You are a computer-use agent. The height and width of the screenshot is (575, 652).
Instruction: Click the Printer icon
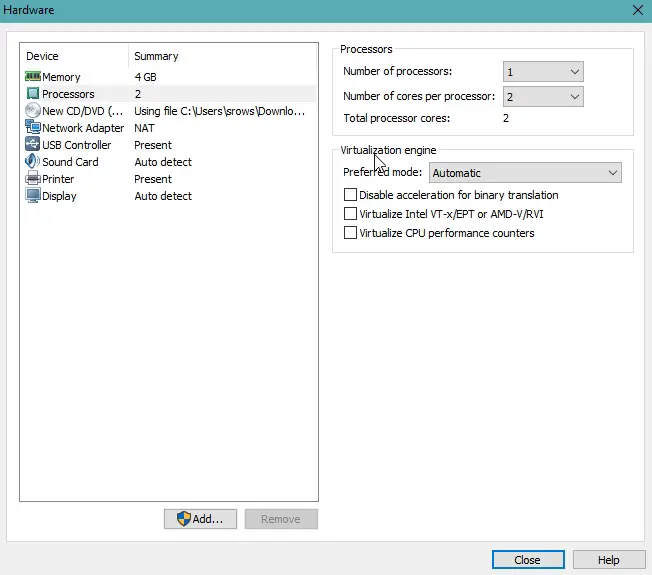click(x=32, y=178)
